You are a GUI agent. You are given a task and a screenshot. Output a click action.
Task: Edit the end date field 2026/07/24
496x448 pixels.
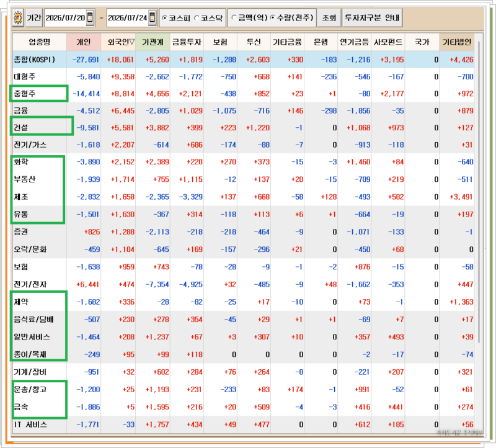click(x=128, y=18)
